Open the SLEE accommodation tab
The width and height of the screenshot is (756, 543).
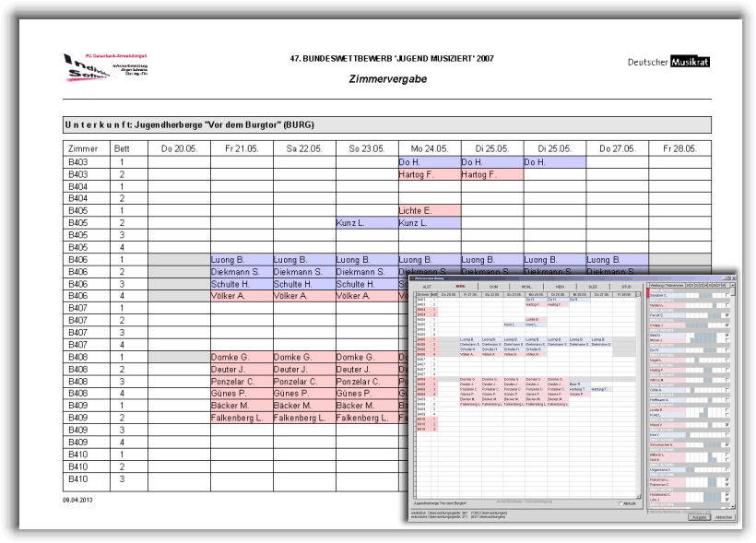click(x=593, y=287)
